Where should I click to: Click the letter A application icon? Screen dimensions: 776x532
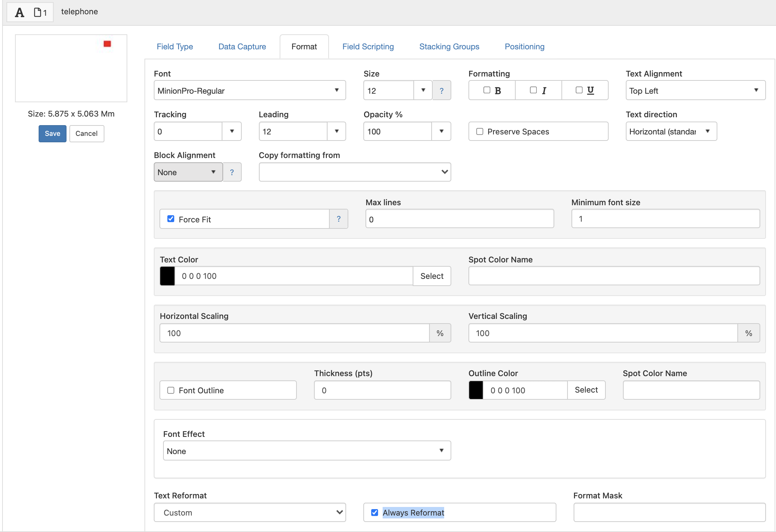[18, 11]
